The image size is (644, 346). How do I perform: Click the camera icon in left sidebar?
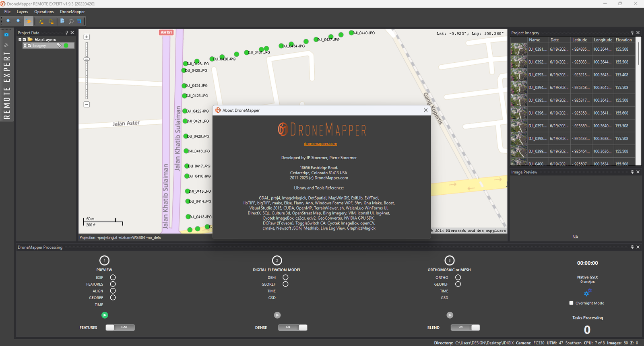click(6, 35)
